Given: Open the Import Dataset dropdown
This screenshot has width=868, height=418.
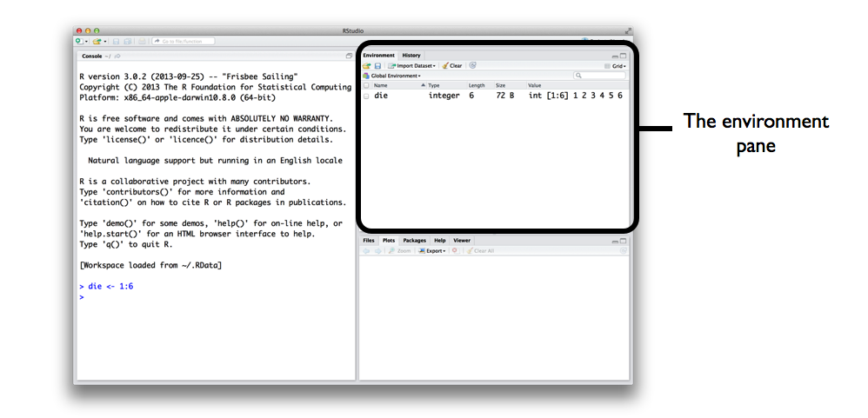Looking at the screenshot, I should click(x=411, y=66).
